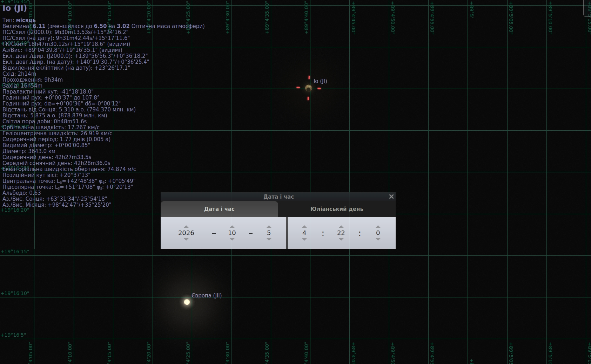Decrease the hour value 4 with down arrow

(x=304, y=239)
